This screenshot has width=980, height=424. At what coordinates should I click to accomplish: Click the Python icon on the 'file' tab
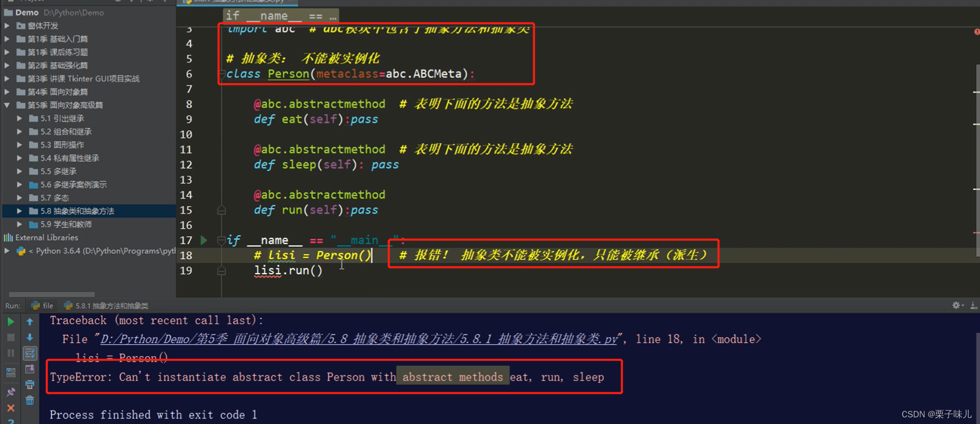tap(35, 305)
